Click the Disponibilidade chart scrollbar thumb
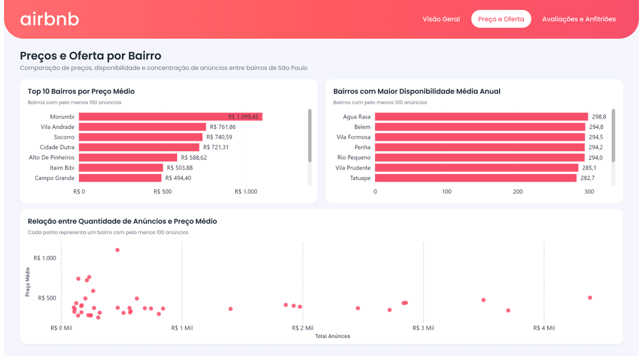 tap(613, 135)
